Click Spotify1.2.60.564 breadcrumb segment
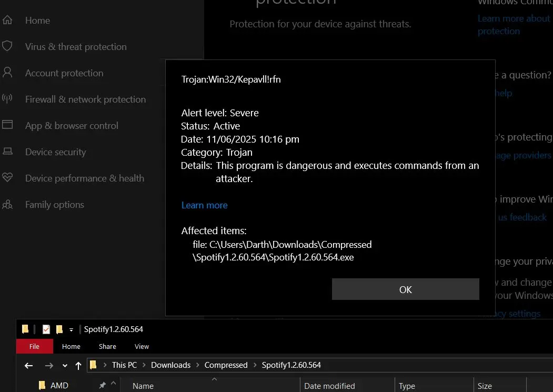Screen dimensions: 553x392 pos(291,365)
